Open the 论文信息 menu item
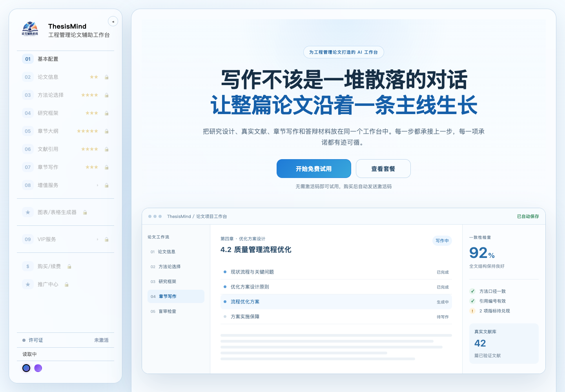The height and width of the screenshot is (392, 565). pos(66,77)
